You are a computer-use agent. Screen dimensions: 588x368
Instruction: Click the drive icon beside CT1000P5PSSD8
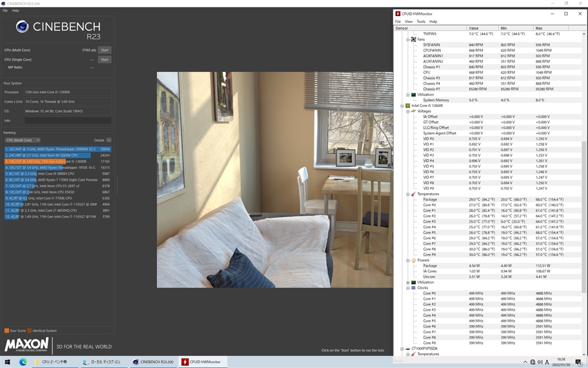pyautogui.click(x=408, y=348)
